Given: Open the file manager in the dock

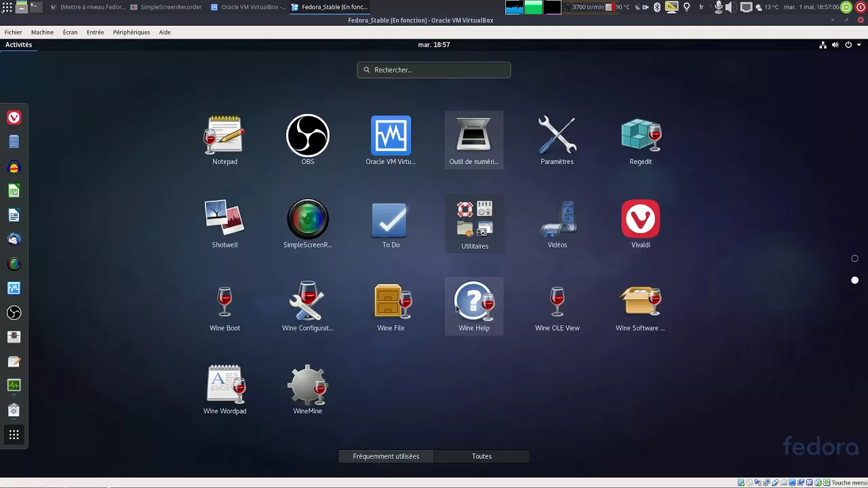Looking at the screenshot, I should [x=14, y=142].
